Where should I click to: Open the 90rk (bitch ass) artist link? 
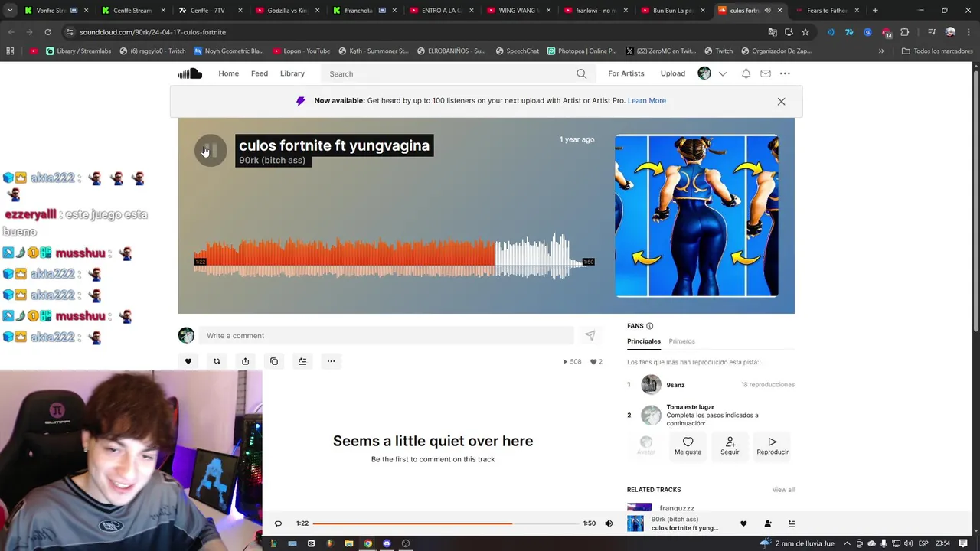pyautogui.click(x=272, y=160)
